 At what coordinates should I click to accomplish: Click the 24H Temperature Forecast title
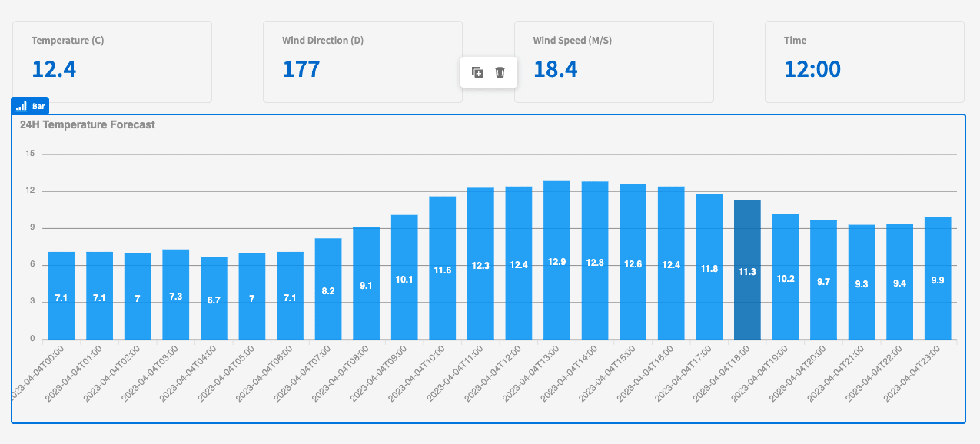coord(88,124)
